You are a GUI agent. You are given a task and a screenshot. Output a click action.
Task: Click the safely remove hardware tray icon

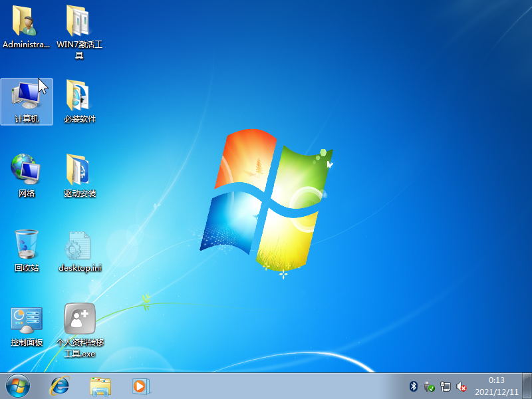(x=429, y=386)
